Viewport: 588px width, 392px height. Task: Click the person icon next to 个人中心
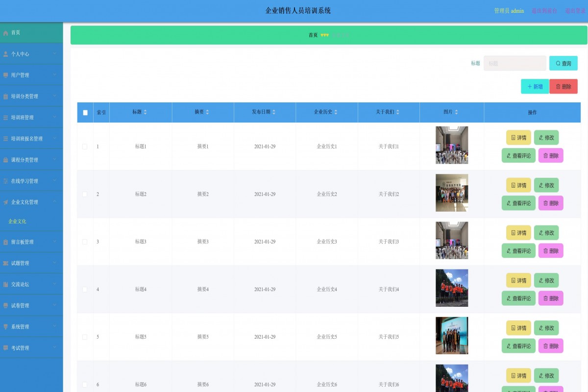coord(6,54)
